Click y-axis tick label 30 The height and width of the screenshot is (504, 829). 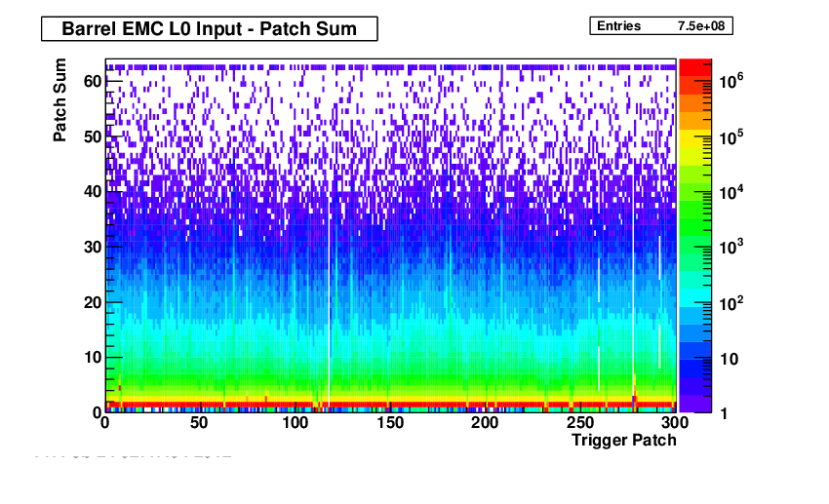[93, 247]
